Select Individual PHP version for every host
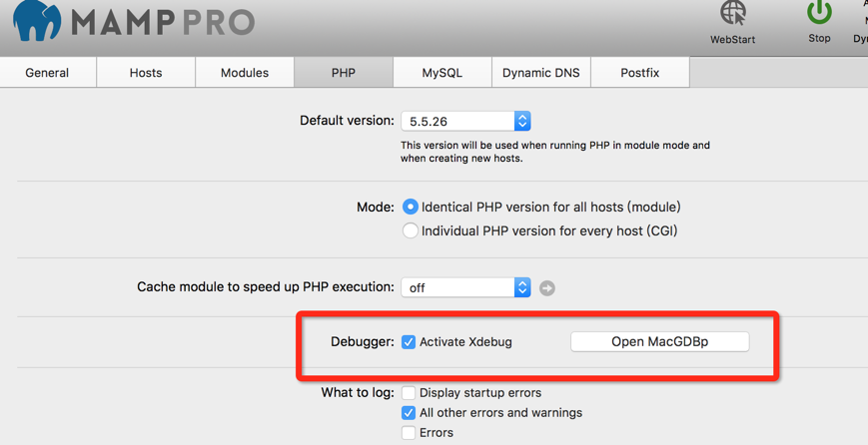 [x=411, y=230]
